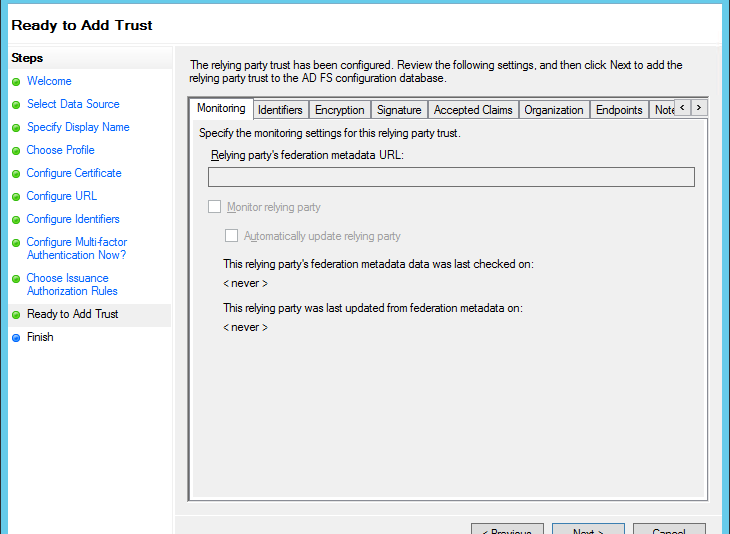This screenshot has width=730, height=534.
Task: Click green bullet beside Select Data Source
Action: (16, 105)
